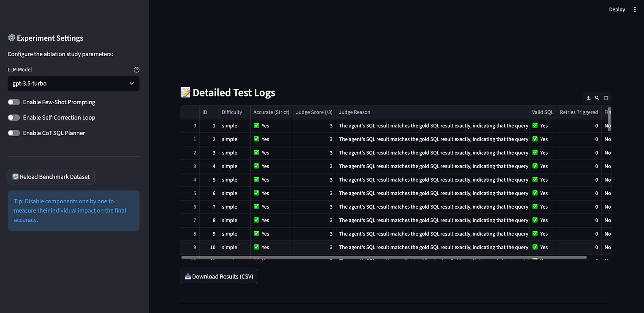Open the three-dot overflow menu
The width and height of the screenshot is (644, 313).
[x=635, y=9]
